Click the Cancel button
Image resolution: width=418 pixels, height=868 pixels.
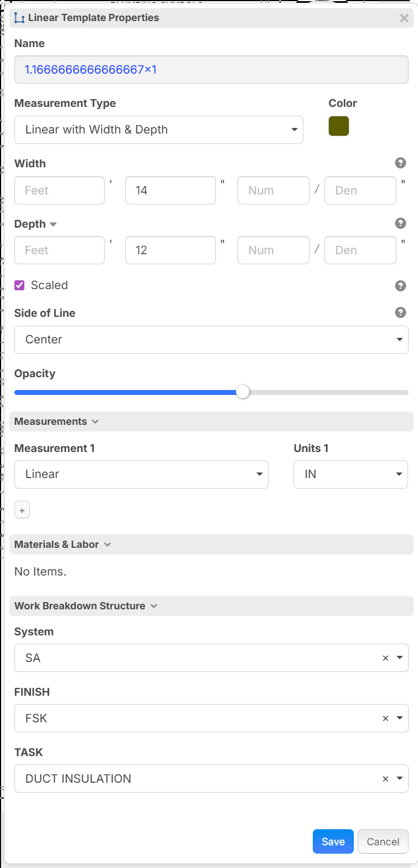click(383, 841)
